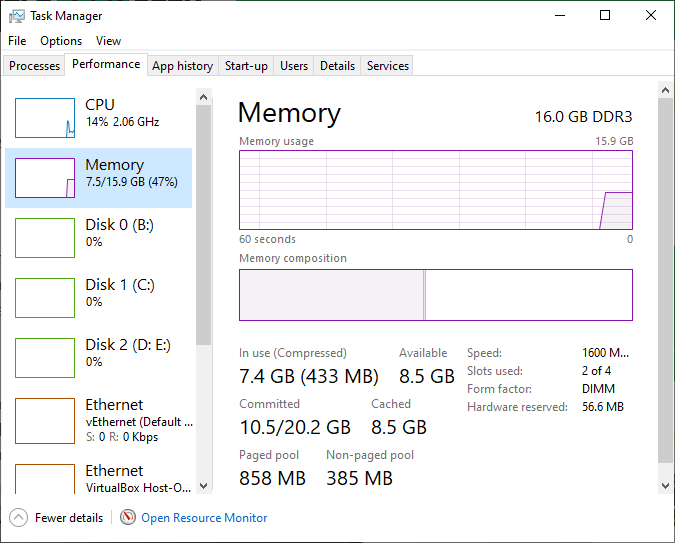675x543 pixels.
Task: Collapse view with Fewer details chevron
Action: tap(18, 518)
